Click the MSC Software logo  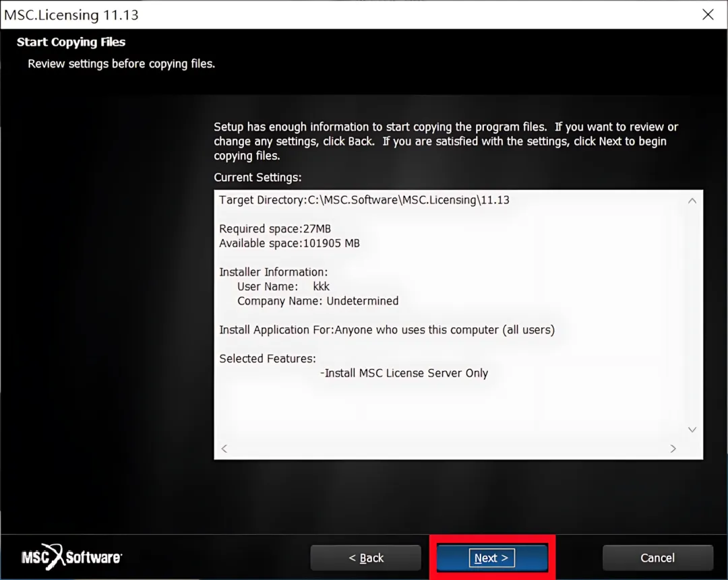(x=71, y=556)
